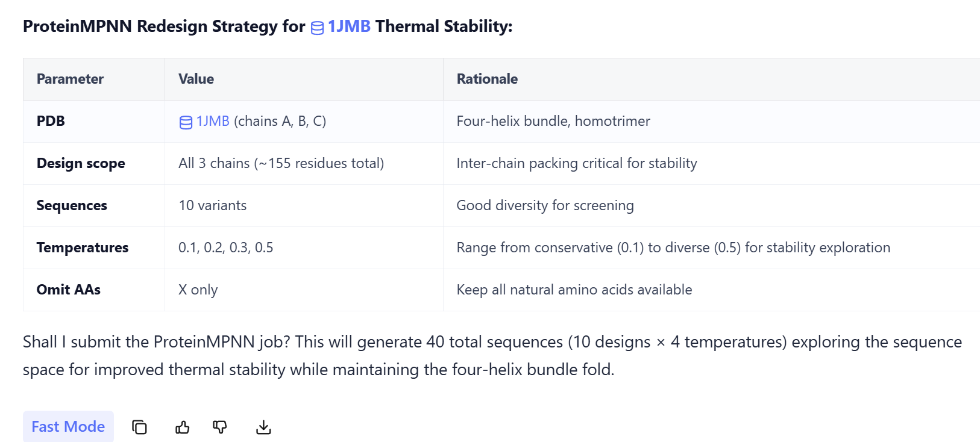Image resolution: width=980 pixels, height=442 pixels.
Task: Open the 1JMB link in the table
Action: tap(213, 121)
